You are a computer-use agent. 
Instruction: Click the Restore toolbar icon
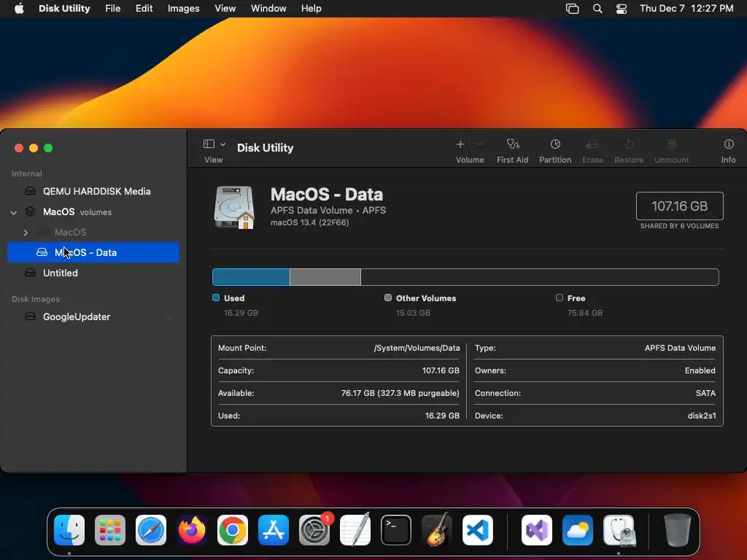coord(629,144)
